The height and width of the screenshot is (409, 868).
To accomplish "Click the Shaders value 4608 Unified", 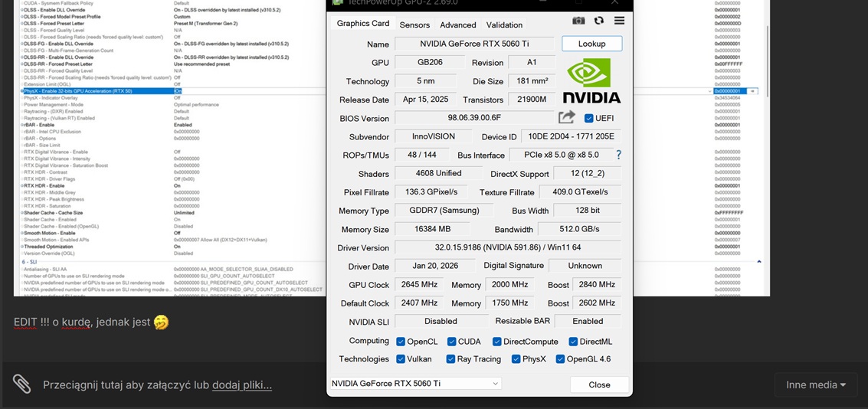I will [x=438, y=173].
